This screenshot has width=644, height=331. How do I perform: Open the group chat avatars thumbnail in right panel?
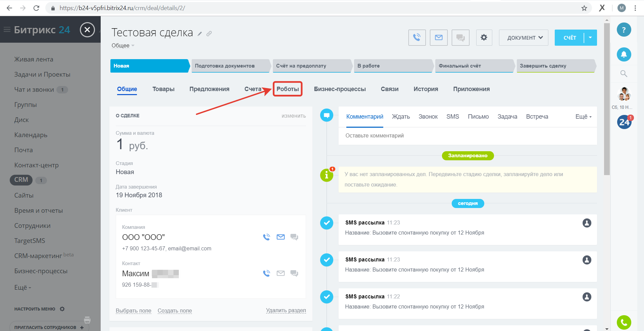coord(624,94)
